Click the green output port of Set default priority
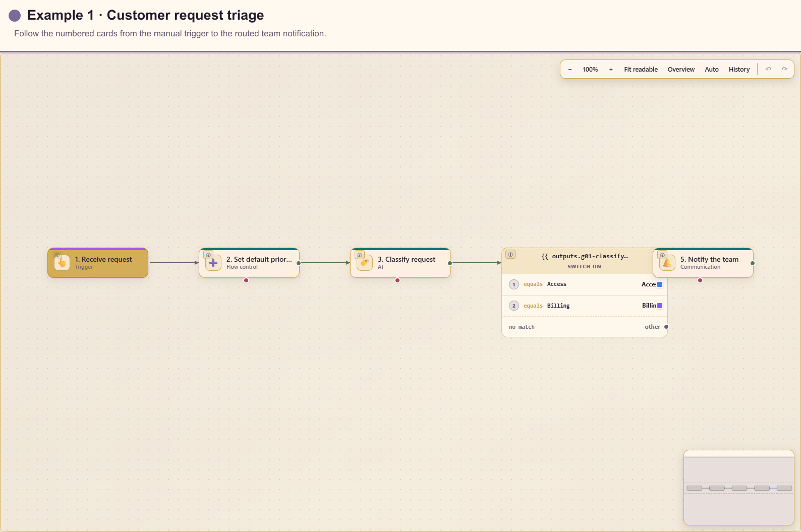Screen dimensions: 801x532 [299, 263]
